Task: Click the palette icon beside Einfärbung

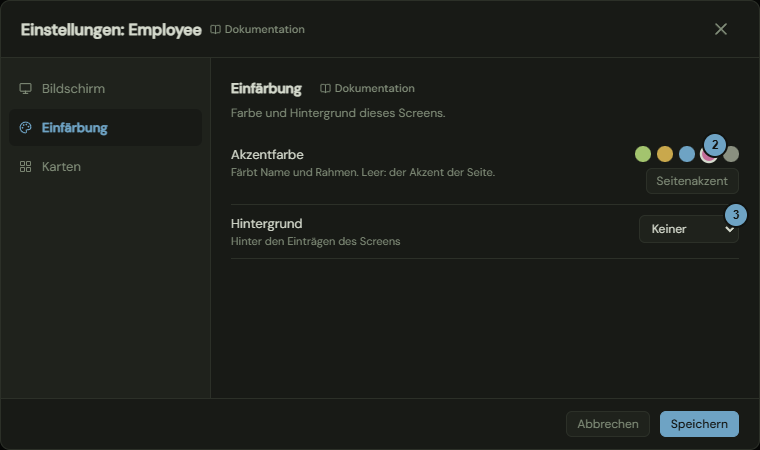Action: point(25,128)
